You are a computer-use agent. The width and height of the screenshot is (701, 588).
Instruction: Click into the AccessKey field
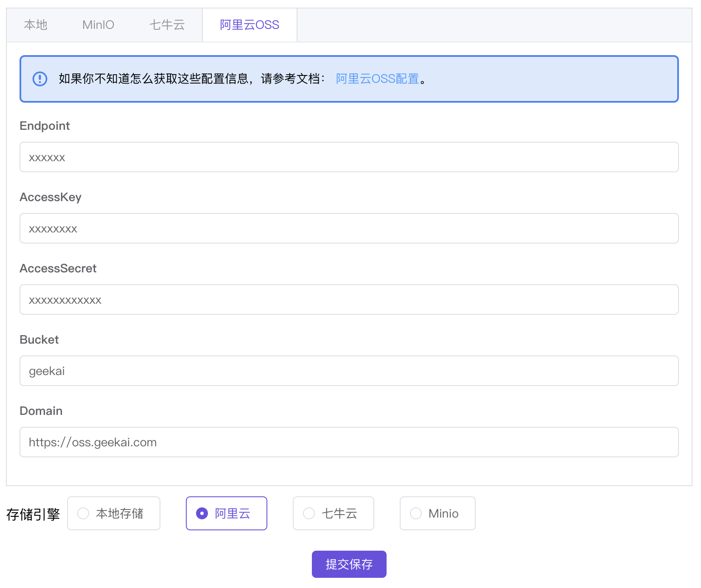349,228
